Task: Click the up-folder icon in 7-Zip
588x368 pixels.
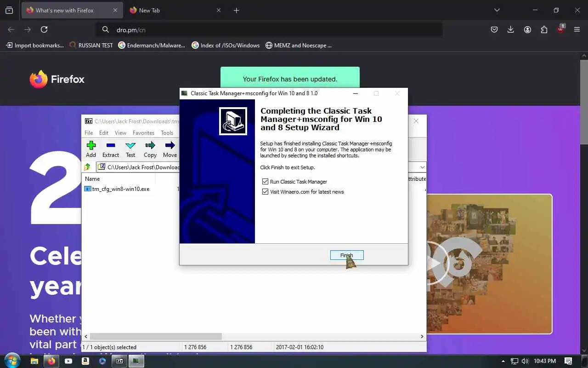Action: [87, 167]
